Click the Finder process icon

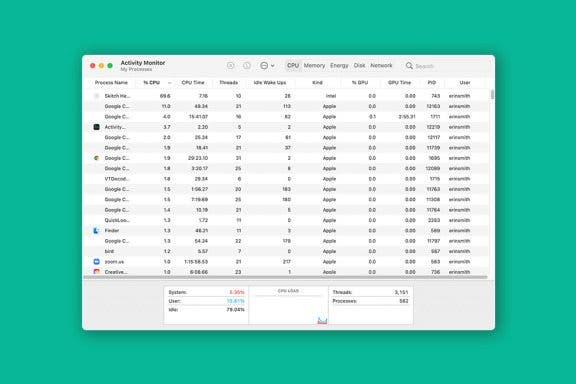click(96, 230)
